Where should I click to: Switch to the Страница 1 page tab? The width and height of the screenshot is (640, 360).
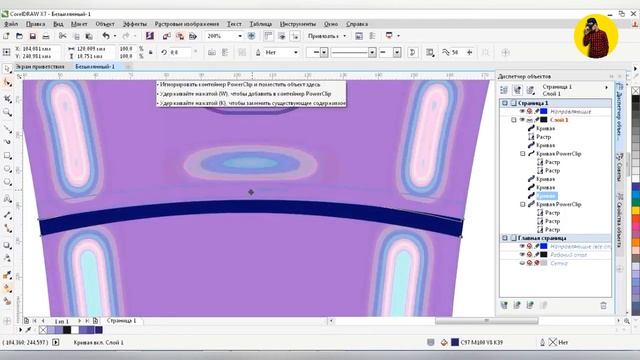[x=122, y=320]
